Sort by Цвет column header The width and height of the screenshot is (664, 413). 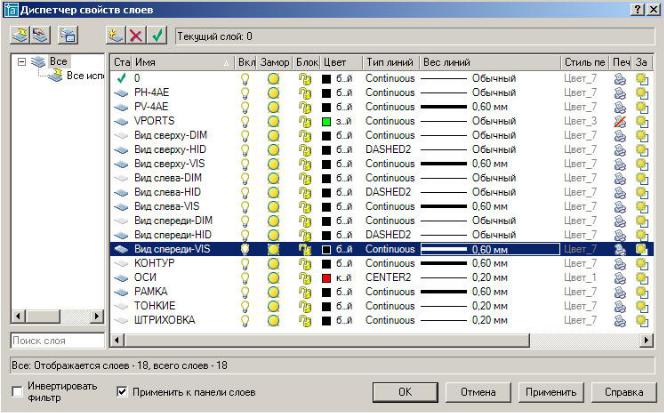click(341, 62)
